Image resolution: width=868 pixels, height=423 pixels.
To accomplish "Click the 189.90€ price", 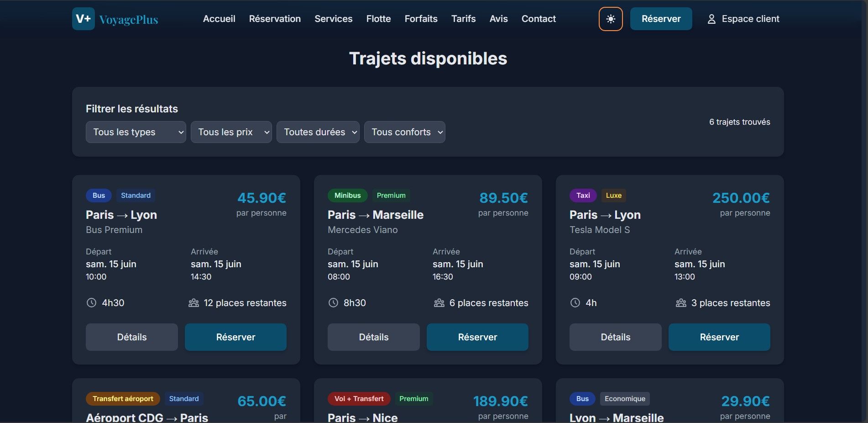I will [501, 401].
